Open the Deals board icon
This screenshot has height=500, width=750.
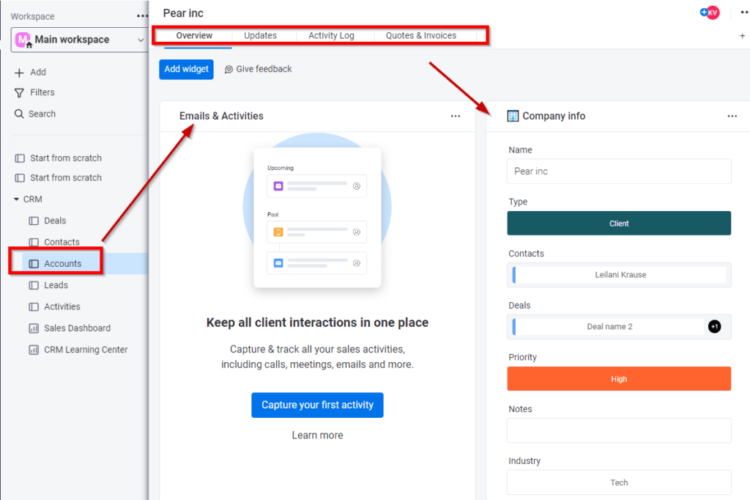pos(33,221)
